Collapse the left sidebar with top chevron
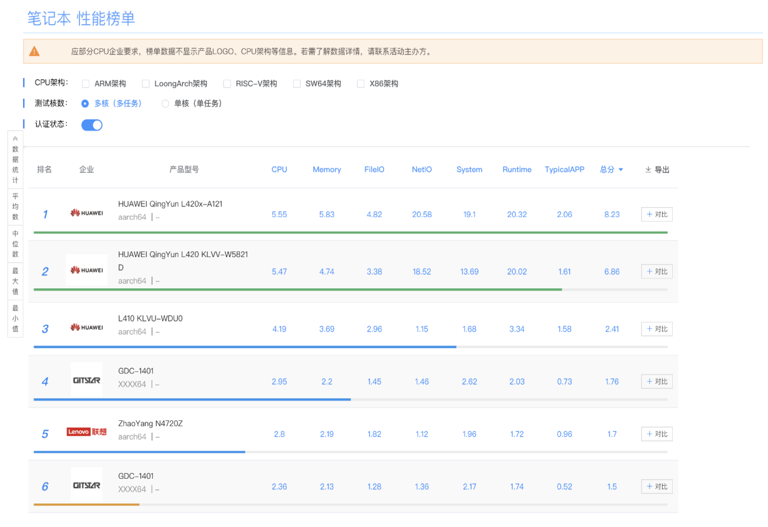 [15, 139]
